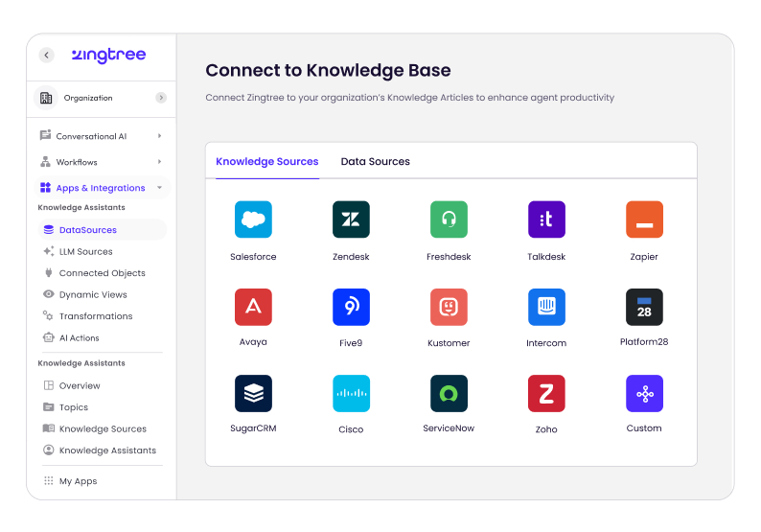Expand the Conversational AI menu arrow
Screen dimensions: 761x532
pyautogui.click(x=160, y=136)
